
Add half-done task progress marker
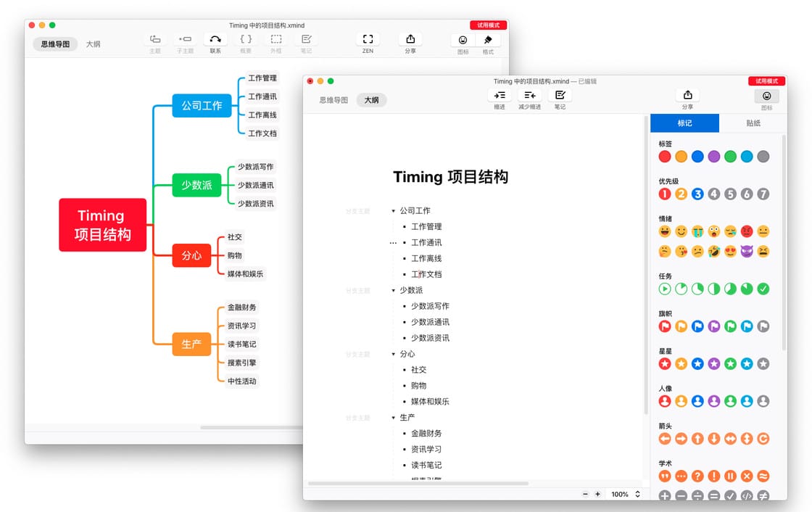coord(714,289)
